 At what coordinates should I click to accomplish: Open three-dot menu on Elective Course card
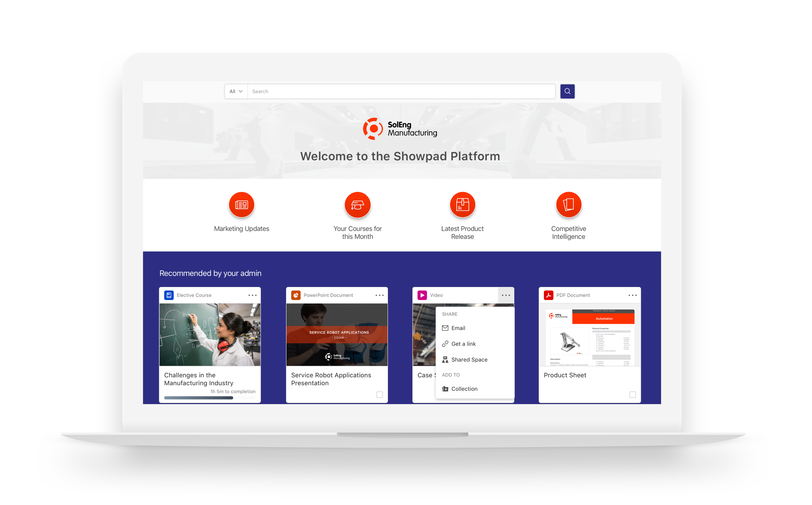pyautogui.click(x=254, y=296)
